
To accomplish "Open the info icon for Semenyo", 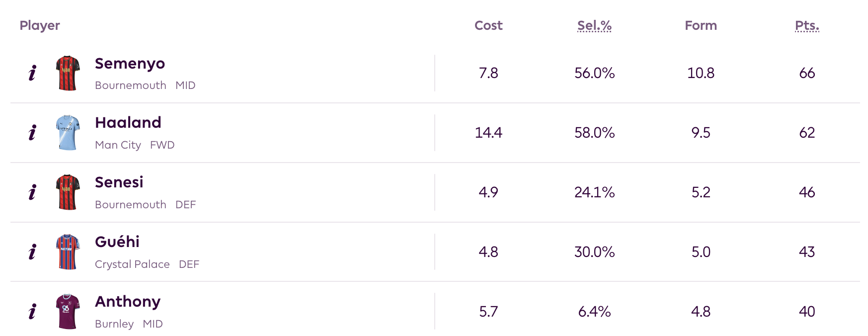I will tap(32, 73).
